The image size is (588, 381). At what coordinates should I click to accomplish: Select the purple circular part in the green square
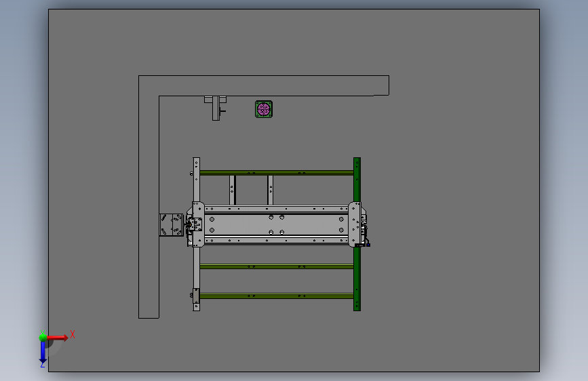click(264, 109)
